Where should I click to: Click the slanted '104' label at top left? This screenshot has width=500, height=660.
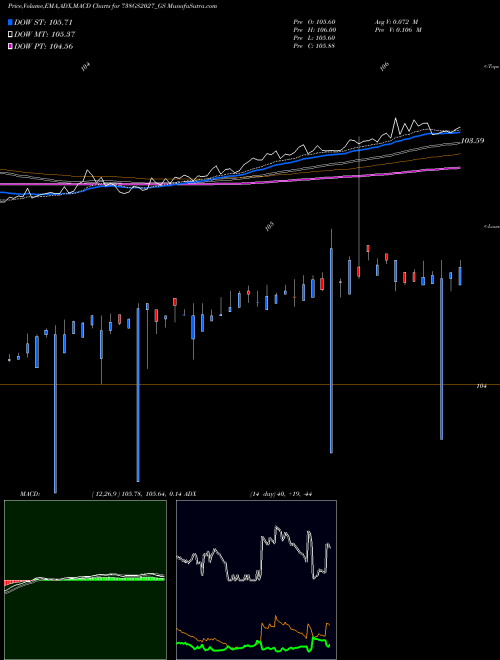point(86,67)
